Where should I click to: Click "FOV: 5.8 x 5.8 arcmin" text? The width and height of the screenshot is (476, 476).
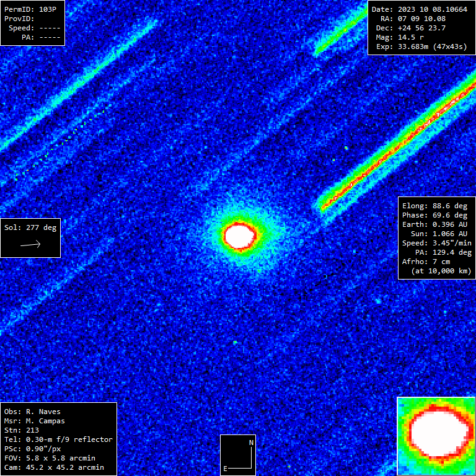click(x=50, y=458)
